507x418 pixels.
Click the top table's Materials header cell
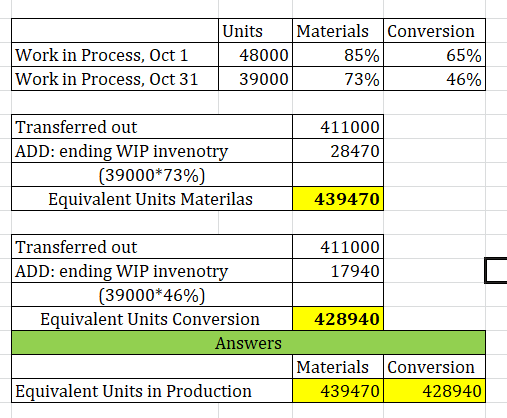point(338,31)
